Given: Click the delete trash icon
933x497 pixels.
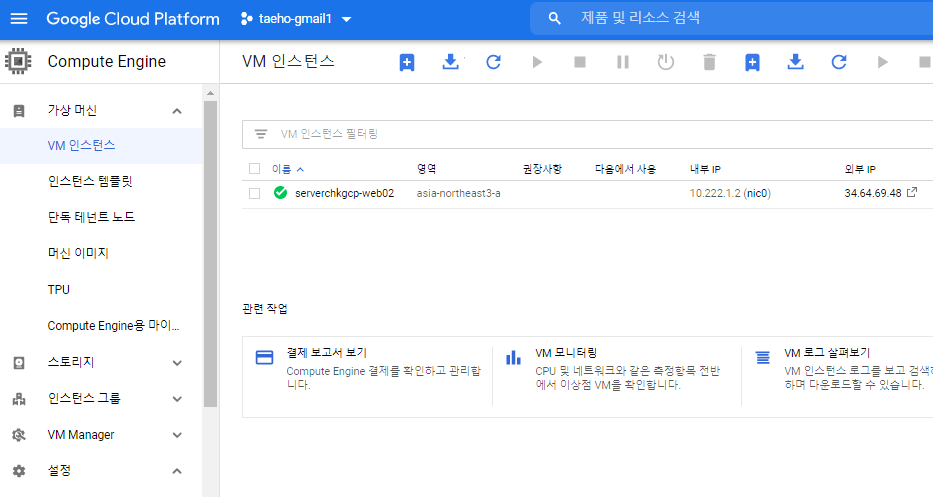Looking at the screenshot, I should pyautogui.click(x=709, y=62).
